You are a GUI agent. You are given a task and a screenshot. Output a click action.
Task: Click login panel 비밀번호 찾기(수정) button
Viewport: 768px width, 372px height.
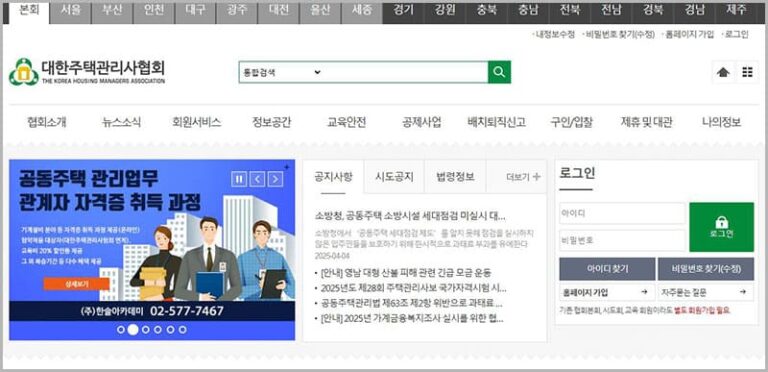(706, 269)
